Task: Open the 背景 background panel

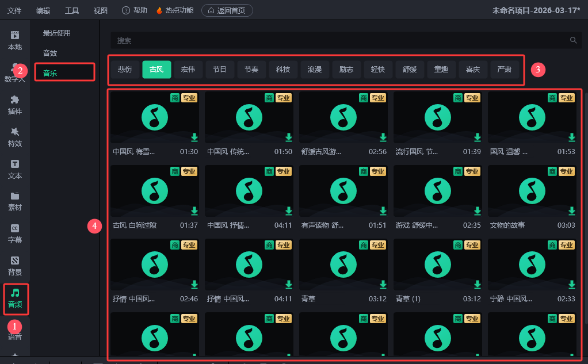Action: (x=15, y=265)
